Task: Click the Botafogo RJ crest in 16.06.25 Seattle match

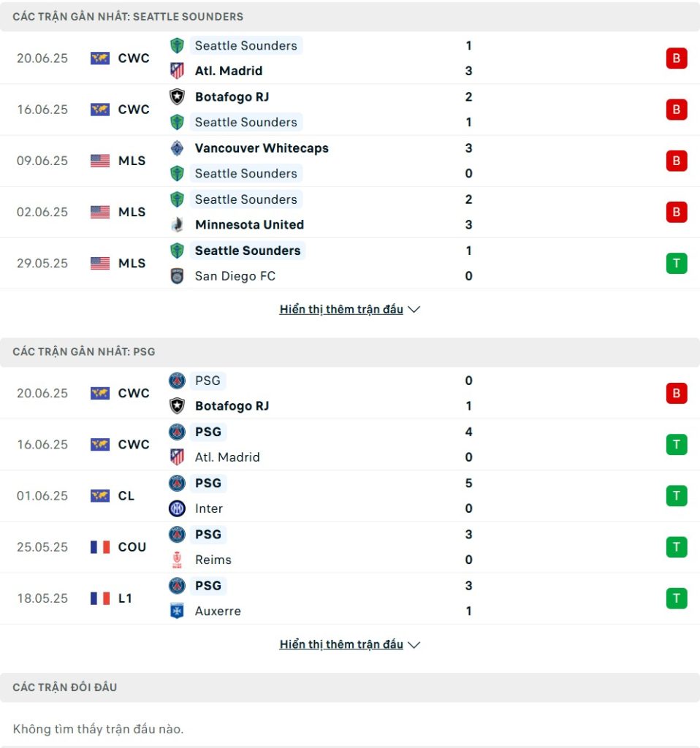Action: tap(177, 97)
